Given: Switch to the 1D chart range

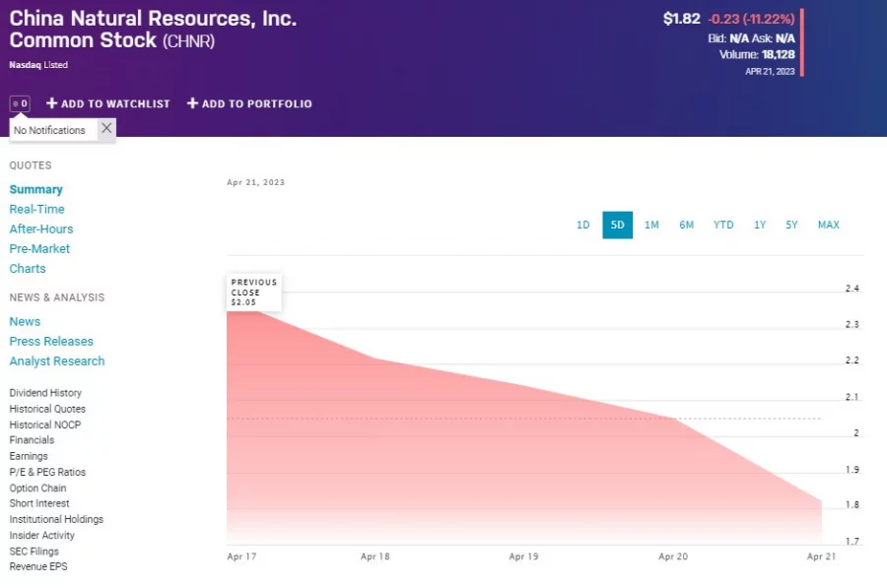Looking at the screenshot, I should (582, 225).
